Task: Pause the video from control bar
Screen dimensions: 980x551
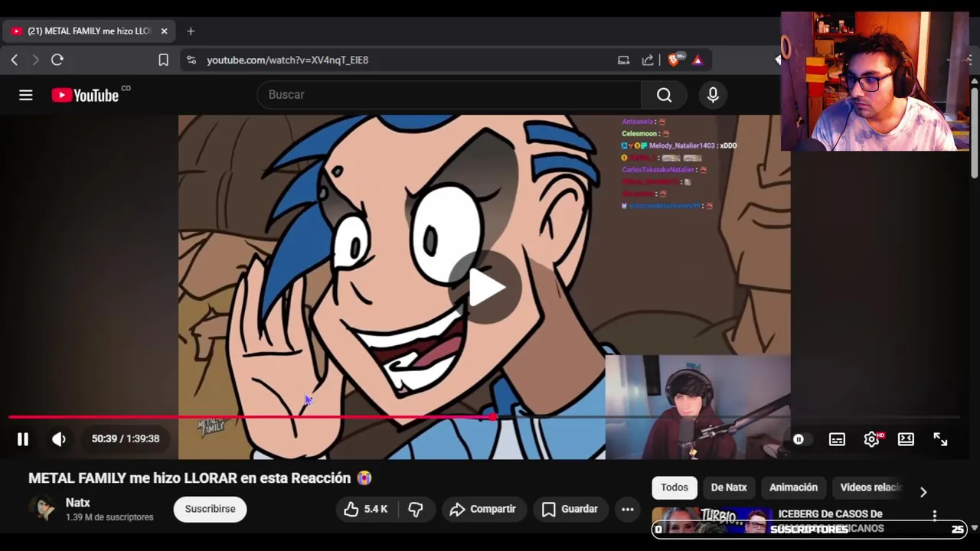Action: point(23,439)
